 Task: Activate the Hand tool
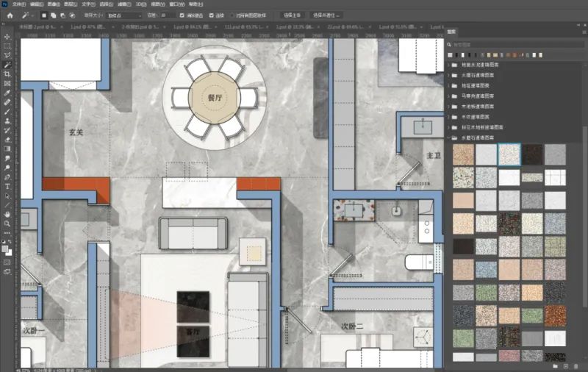(x=7, y=214)
